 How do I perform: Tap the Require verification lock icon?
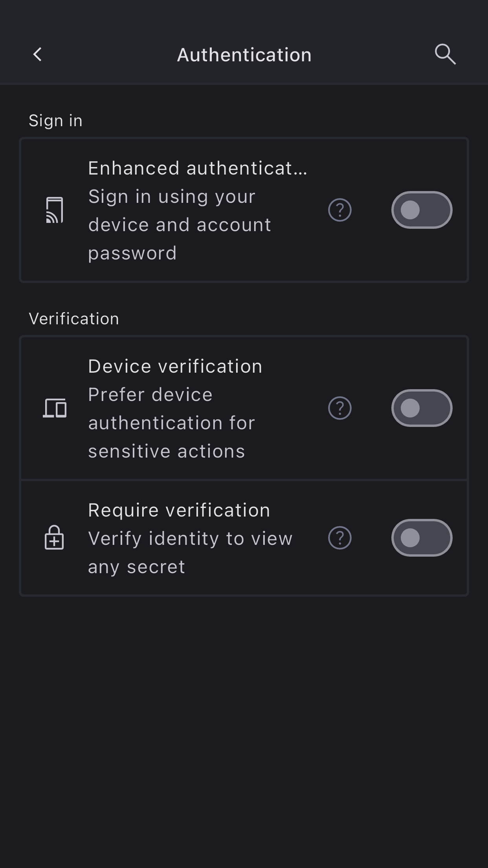tap(54, 538)
